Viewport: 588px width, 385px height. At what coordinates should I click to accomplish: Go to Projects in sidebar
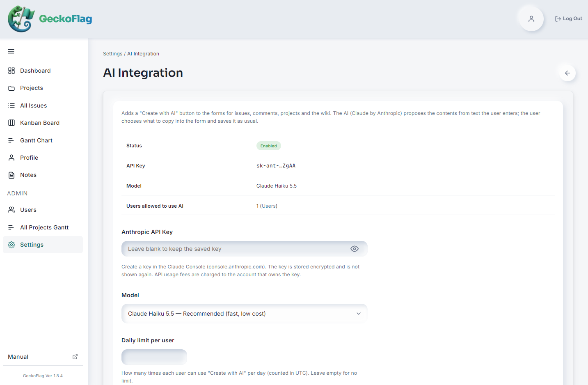[32, 88]
